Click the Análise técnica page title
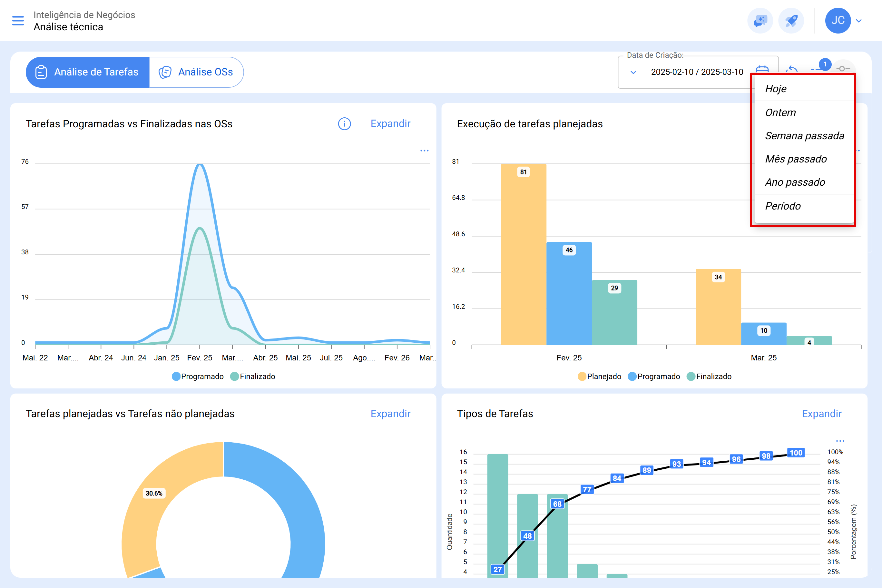Screen dimensions: 882x588 click(68, 27)
